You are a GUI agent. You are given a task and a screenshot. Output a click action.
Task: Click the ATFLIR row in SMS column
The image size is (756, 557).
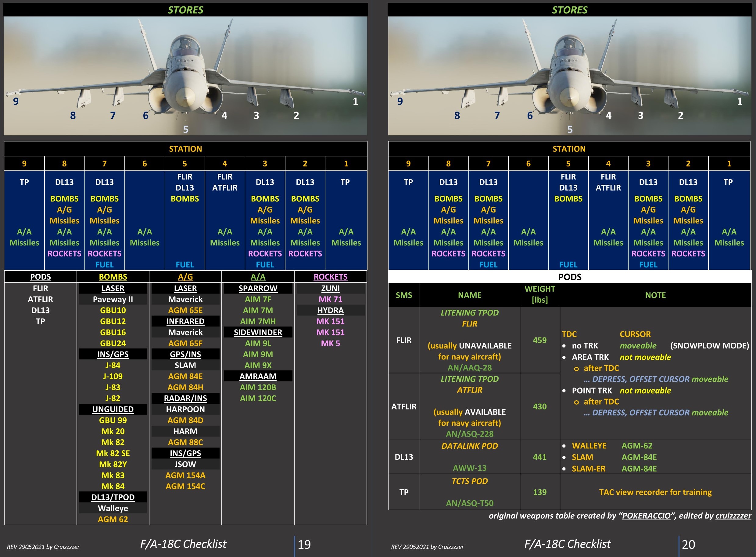pyautogui.click(x=404, y=406)
